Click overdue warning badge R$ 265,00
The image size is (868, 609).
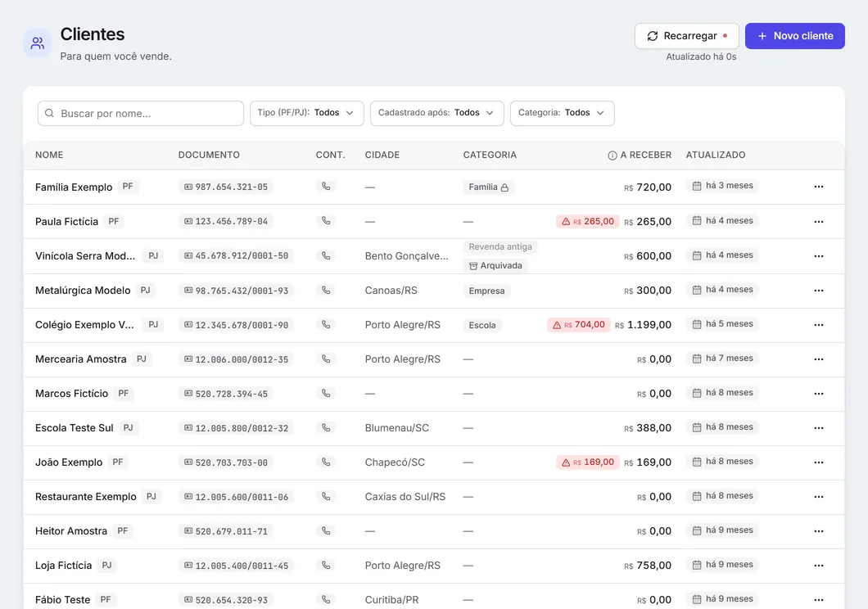click(587, 221)
